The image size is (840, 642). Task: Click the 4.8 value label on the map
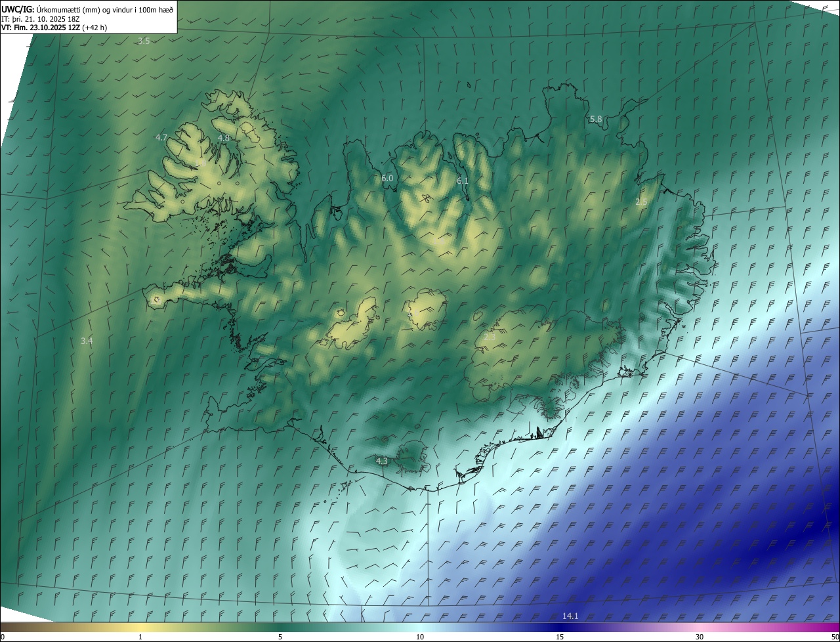[224, 138]
